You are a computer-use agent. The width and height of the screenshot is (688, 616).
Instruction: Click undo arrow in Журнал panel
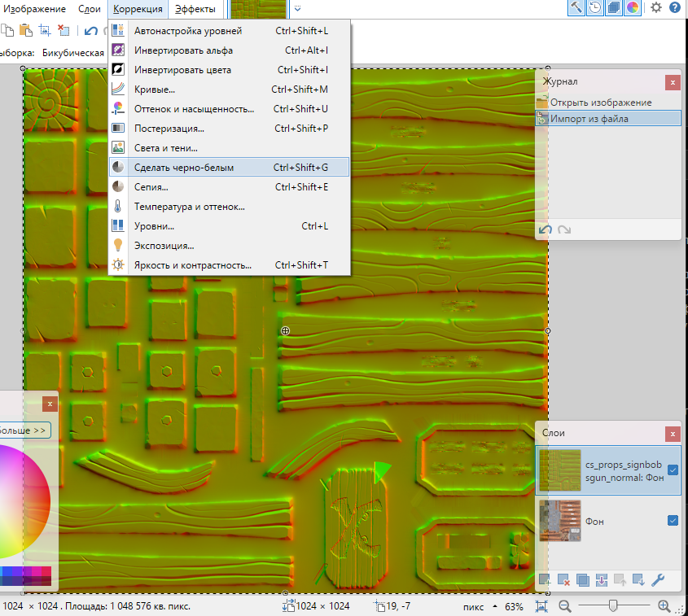pyautogui.click(x=546, y=229)
